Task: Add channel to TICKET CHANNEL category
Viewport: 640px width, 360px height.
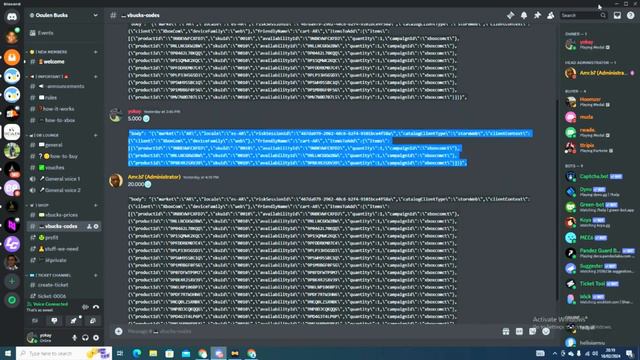Action: coord(96,276)
